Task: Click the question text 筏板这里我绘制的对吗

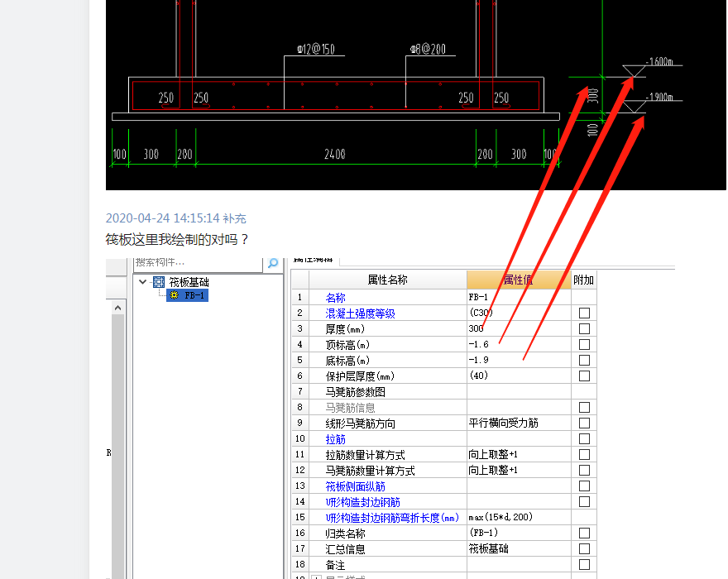Action: tap(177, 240)
